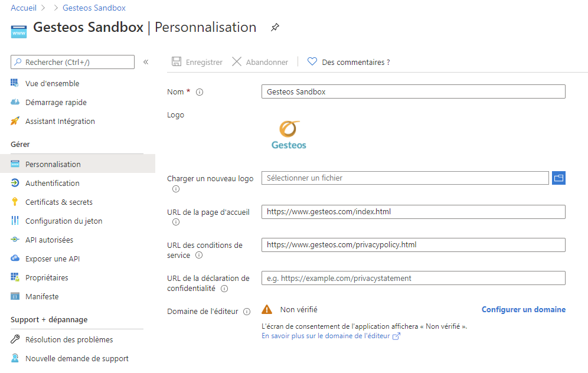Go to Authentification section

(52, 184)
